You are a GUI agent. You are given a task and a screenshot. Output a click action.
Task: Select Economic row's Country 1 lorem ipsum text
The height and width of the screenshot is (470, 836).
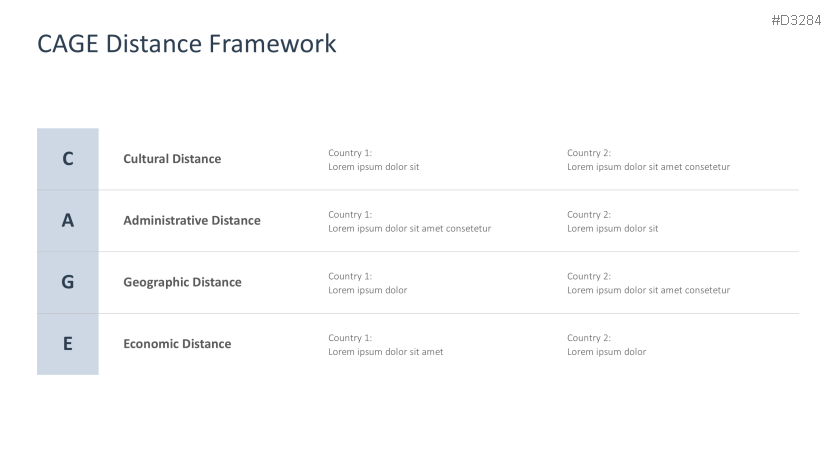click(385, 352)
